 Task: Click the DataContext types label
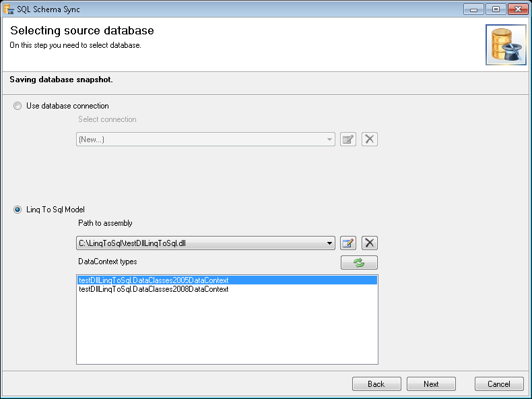[108, 262]
